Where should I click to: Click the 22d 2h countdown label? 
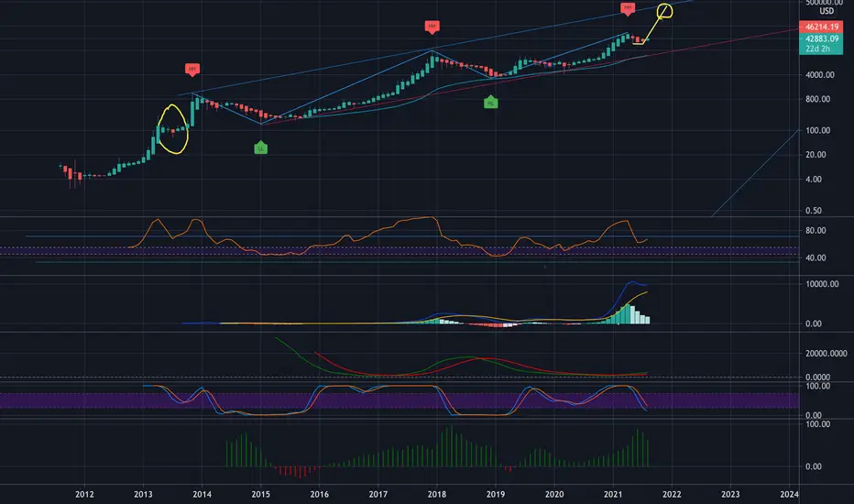coord(817,49)
